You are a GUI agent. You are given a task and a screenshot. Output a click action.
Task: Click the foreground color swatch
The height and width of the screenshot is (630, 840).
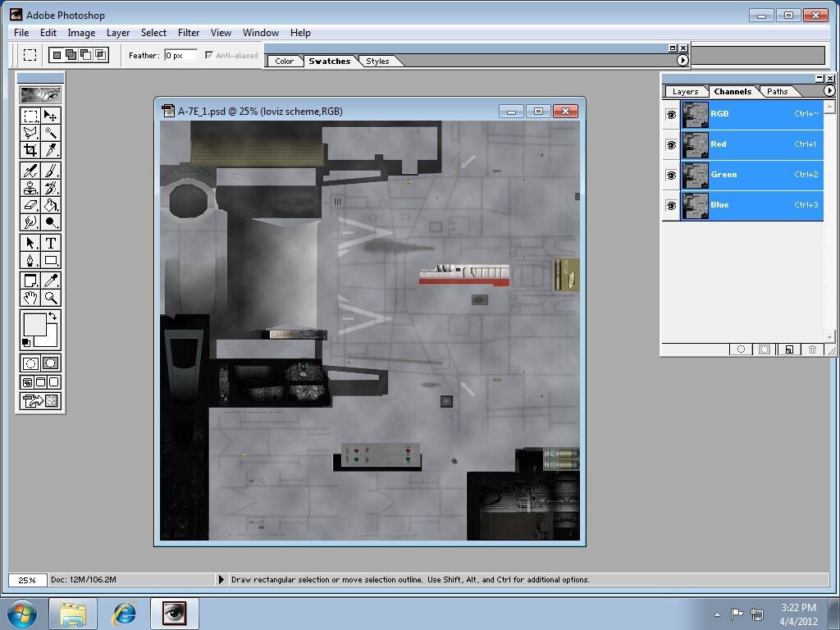34,325
